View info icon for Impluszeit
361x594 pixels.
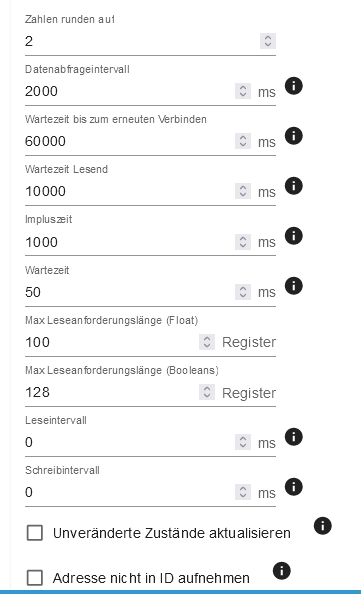point(294,236)
